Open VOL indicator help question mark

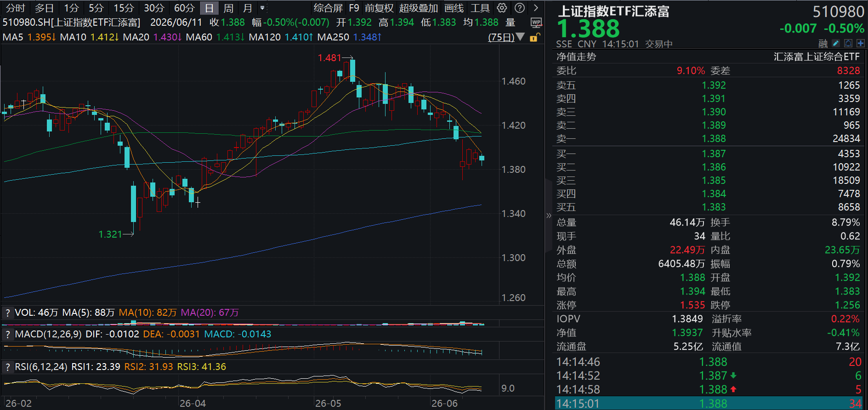coord(7,313)
